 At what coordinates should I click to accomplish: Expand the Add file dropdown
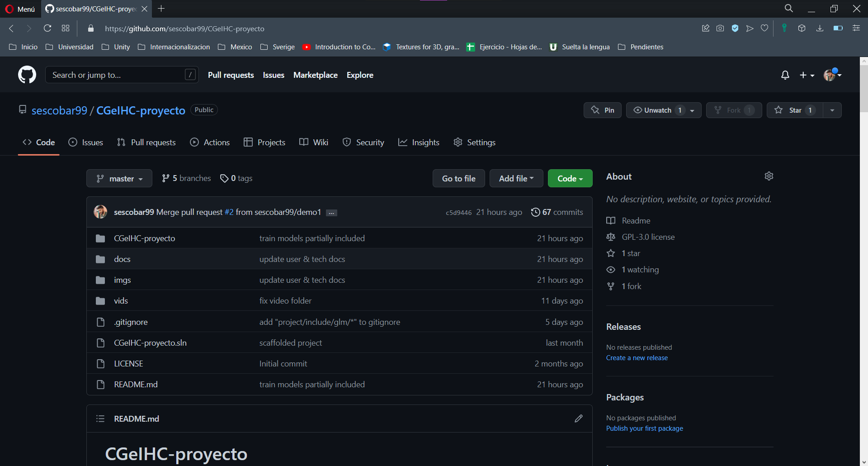516,178
